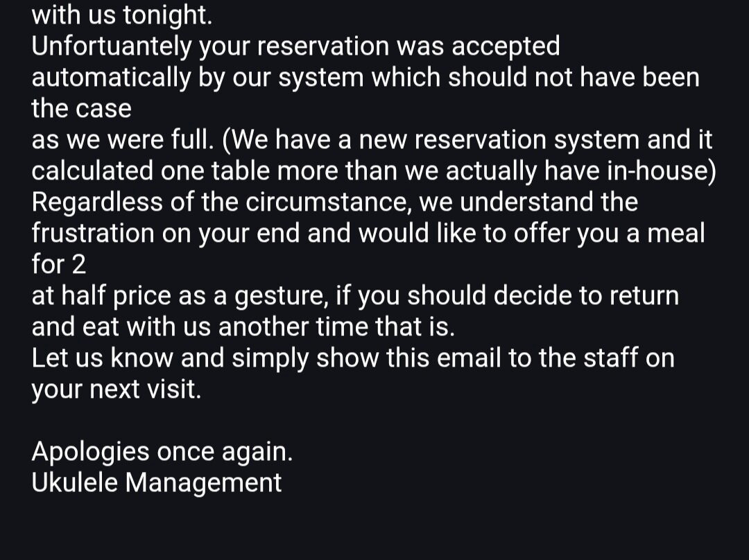Click the word "frustration" in the email
The width and height of the screenshot is (749, 560).
tap(92, 234)
